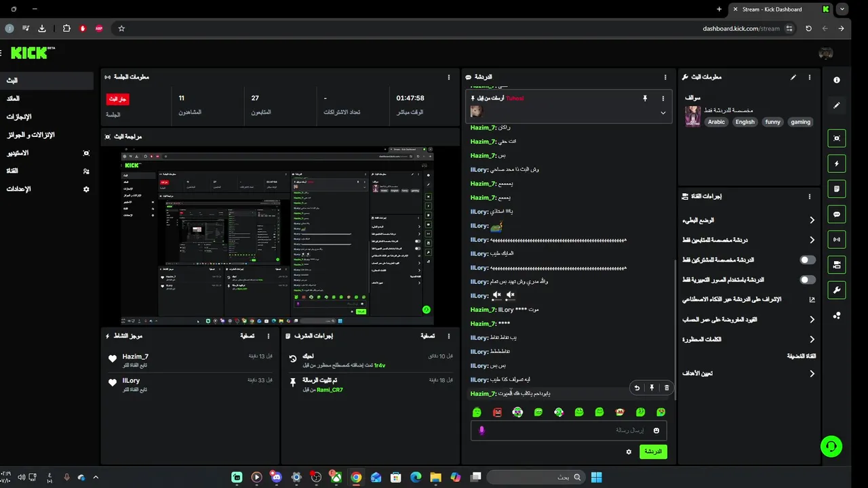Click the three-dots cluster icon in right rail
Screen dimensions: 868x488
pos(837,315)
